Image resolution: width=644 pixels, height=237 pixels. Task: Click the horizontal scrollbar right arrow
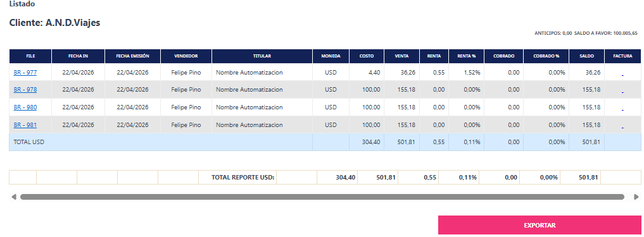(636, 197)
